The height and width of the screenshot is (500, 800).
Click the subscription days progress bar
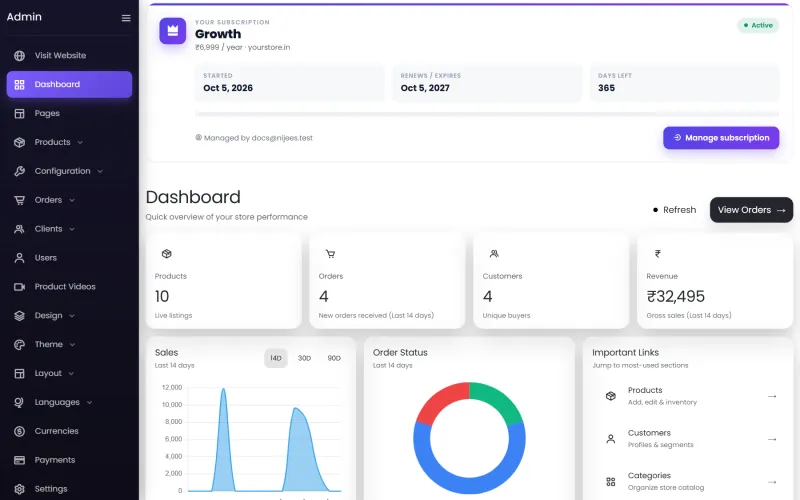(487, 114)
